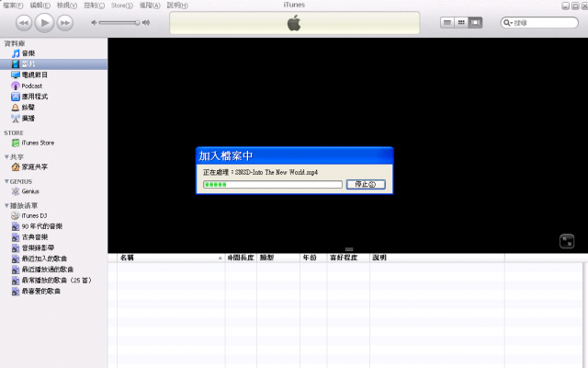This screenshot has width=588, height=368.
Task: Sort by the 時間長度 column header
Action: click(x=241, y=258)
